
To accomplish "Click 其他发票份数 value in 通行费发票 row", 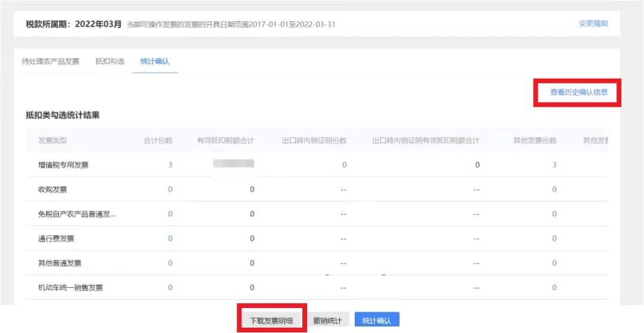I will [x=554, y=238].
